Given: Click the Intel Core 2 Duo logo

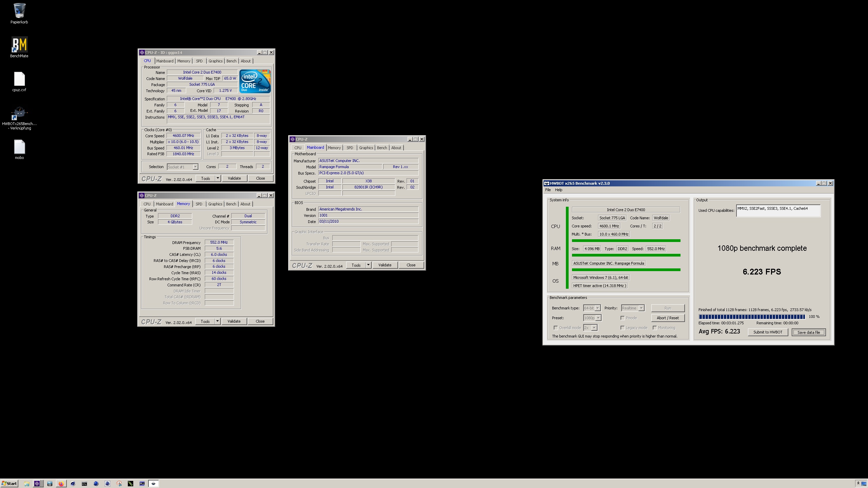Looking at the screenshot, I should click(255, 81).
